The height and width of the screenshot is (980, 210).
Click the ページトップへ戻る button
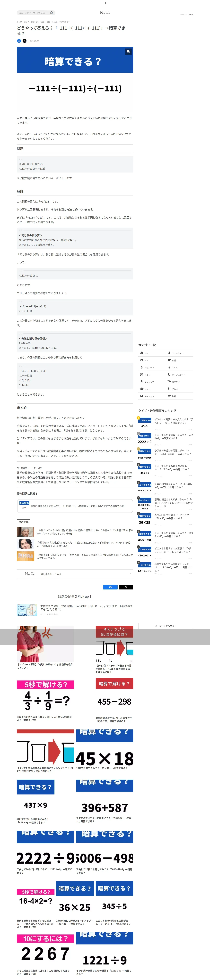click(x=165, y=626)
